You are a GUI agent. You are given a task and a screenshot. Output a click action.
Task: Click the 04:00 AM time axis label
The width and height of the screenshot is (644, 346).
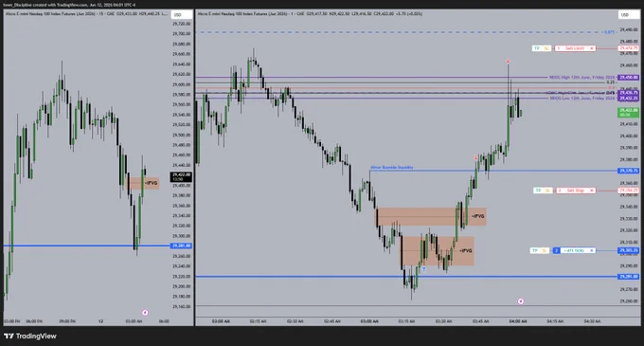click(x=518, y=321)
